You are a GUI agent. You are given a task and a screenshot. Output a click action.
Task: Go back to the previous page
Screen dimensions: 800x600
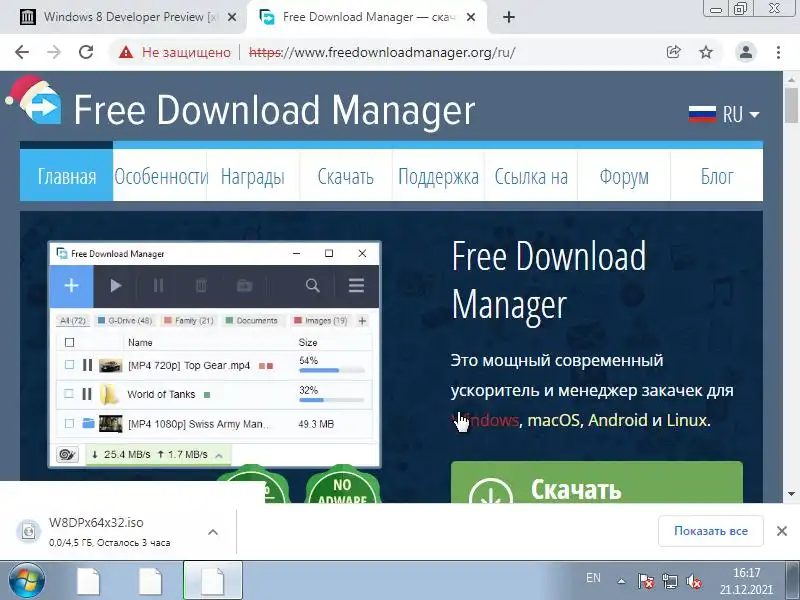(x=22, y=52)
